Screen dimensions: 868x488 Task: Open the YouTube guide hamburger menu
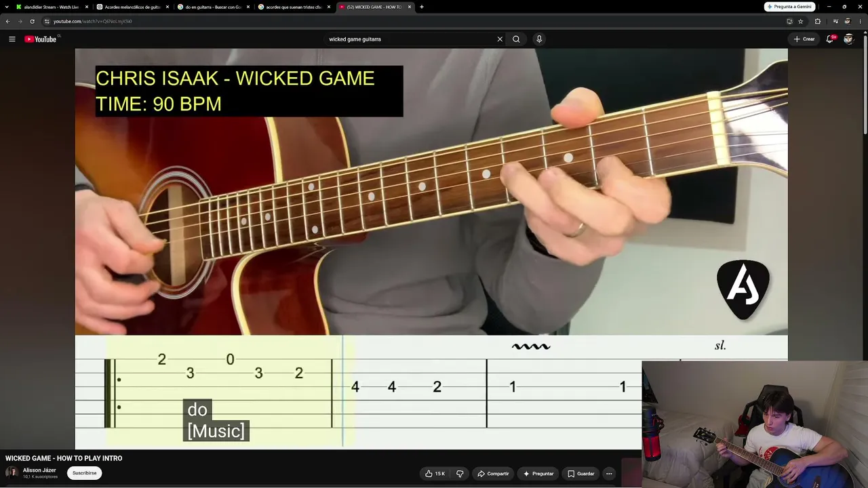pos(12,39)
